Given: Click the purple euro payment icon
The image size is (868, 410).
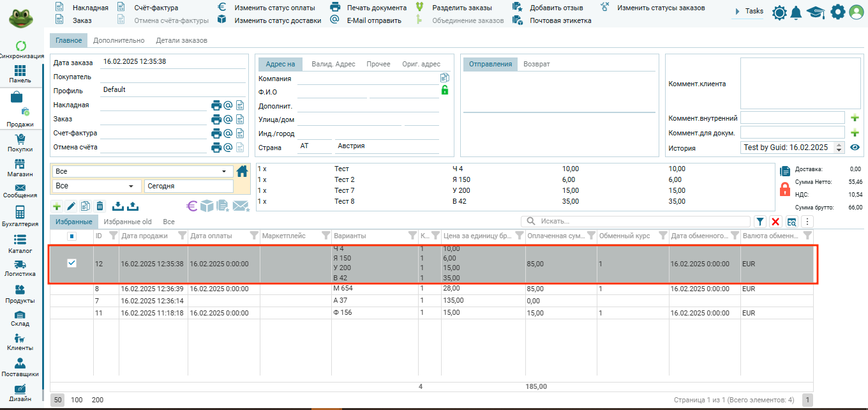Looking at the screenshot, I should pyautogui.click(x=191, y=206).
